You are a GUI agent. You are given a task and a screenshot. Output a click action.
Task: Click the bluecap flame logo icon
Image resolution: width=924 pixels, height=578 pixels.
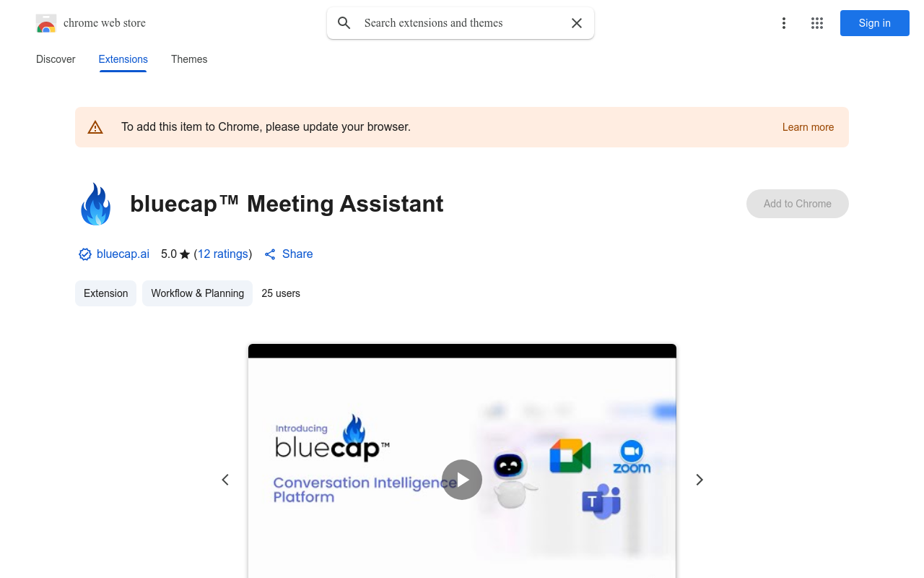coord(95,204)
